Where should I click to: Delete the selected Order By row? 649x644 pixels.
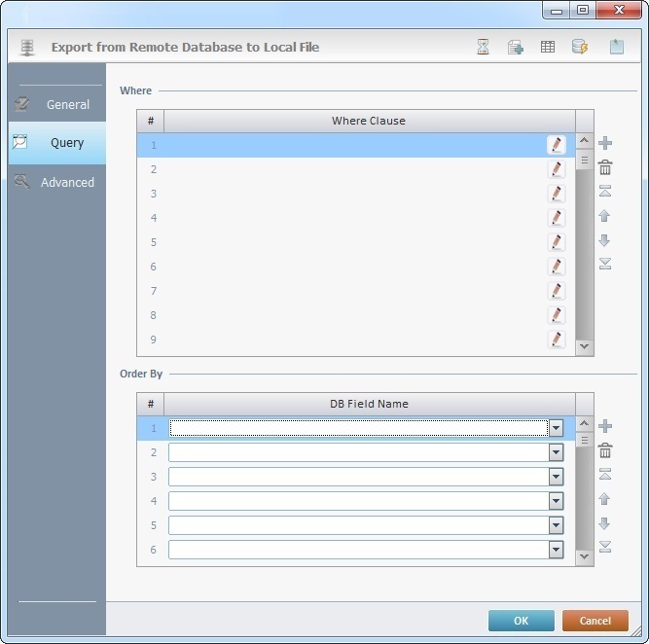coord(605,450)
